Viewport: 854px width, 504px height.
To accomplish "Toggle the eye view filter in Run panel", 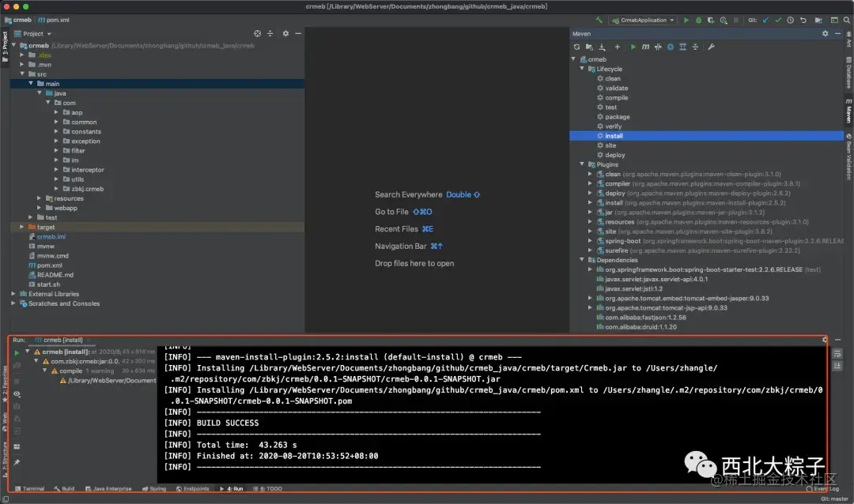I will click(17, 393).
